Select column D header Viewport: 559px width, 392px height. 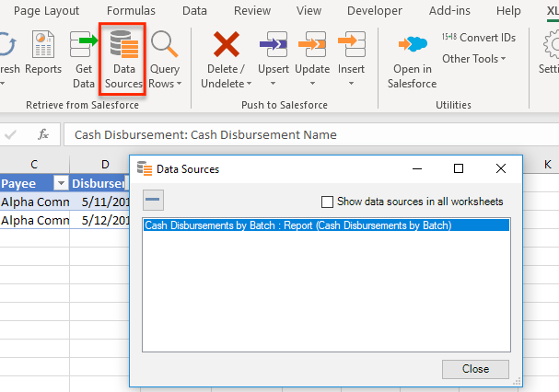tap(99, 165)
